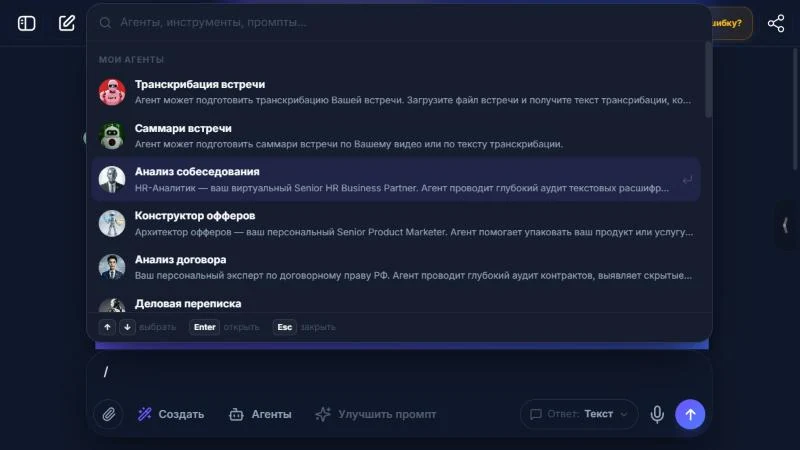Click the partially hidden report error button
This screenshot has height=450, width=800.
pos(732,23)
